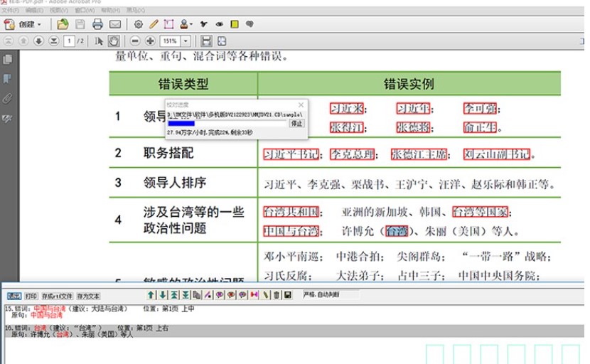The width and height of the screenshot is (590, 364).
Task: Click 停止 button in progress dialog
Action: pos(296,123)
